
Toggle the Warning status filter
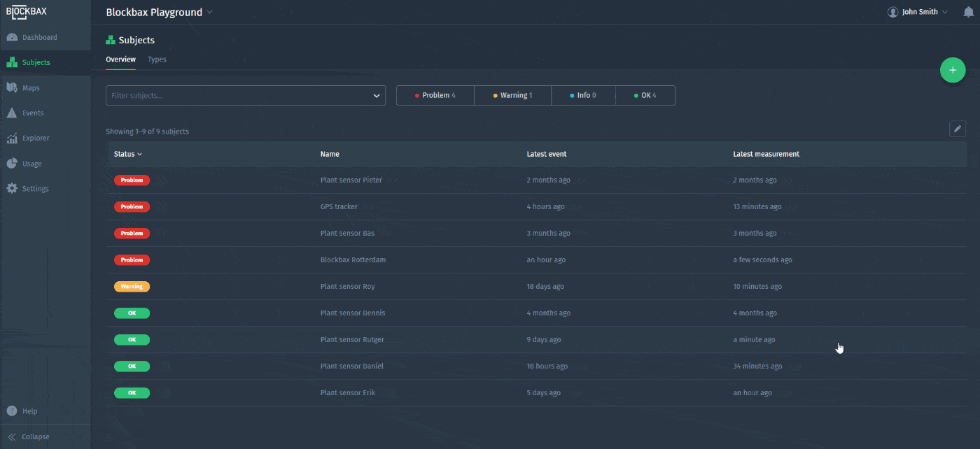[512, 95]
